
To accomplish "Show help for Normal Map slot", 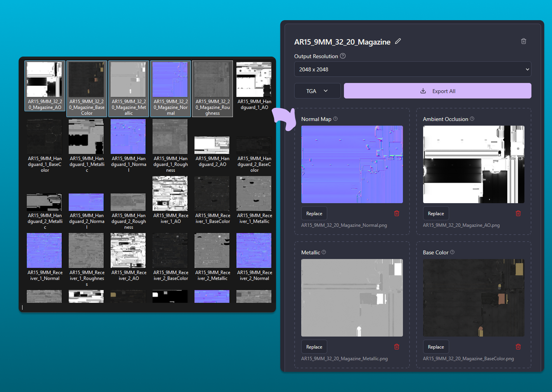I will 335,119.
